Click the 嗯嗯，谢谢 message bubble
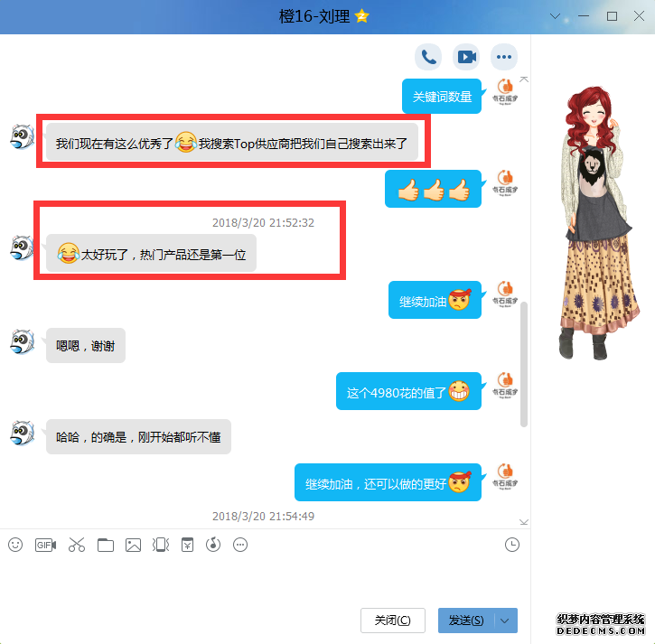 coord(86,345)
